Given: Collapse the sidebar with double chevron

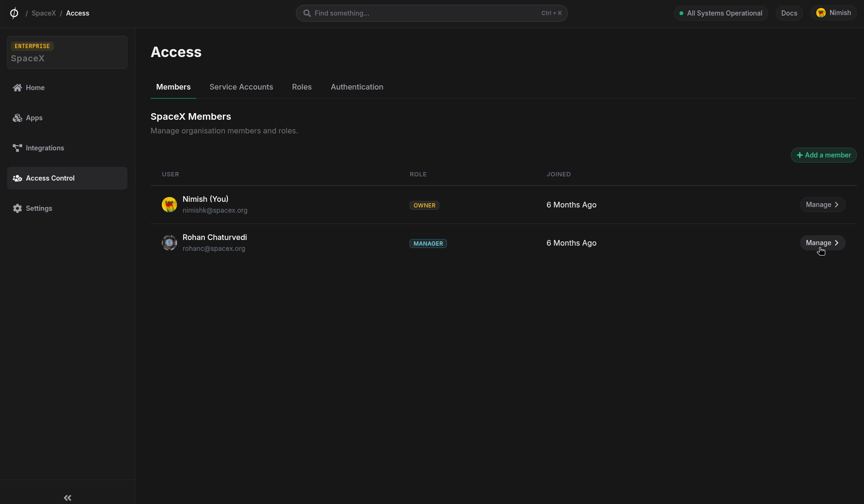Looking at the screenshot, I should [67, 498].
